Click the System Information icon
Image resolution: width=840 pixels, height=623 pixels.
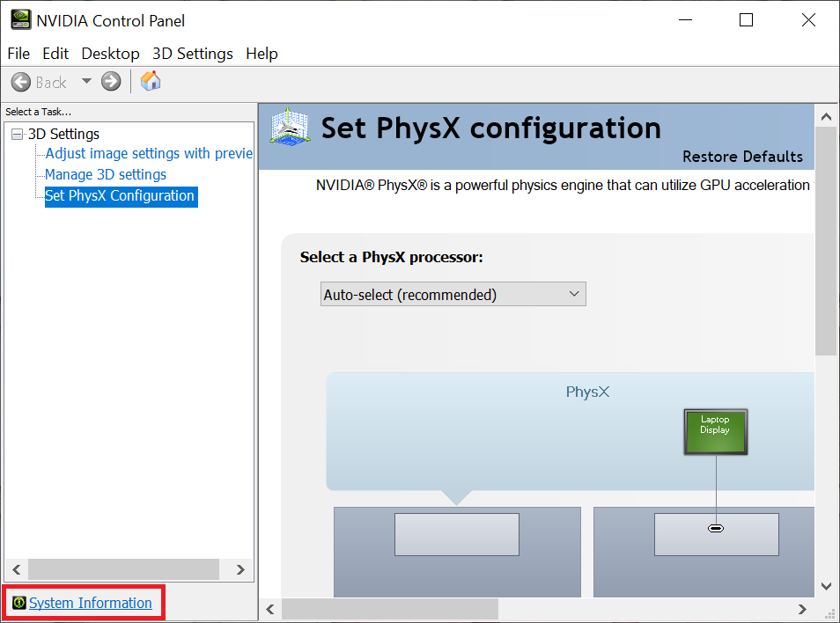pos(19,603)
